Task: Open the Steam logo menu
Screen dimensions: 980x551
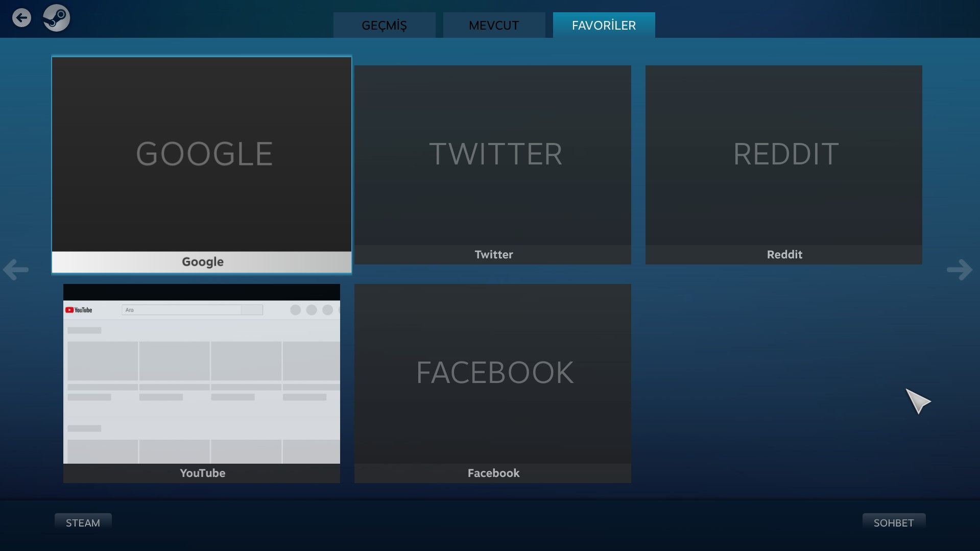Action: point(56,18)
